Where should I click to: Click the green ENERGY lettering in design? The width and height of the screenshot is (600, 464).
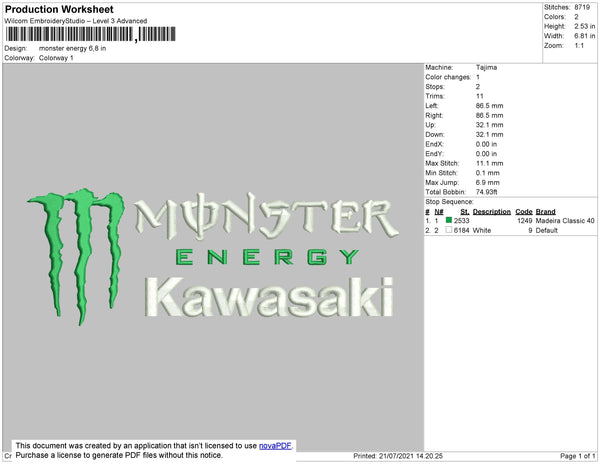[267, 257]
